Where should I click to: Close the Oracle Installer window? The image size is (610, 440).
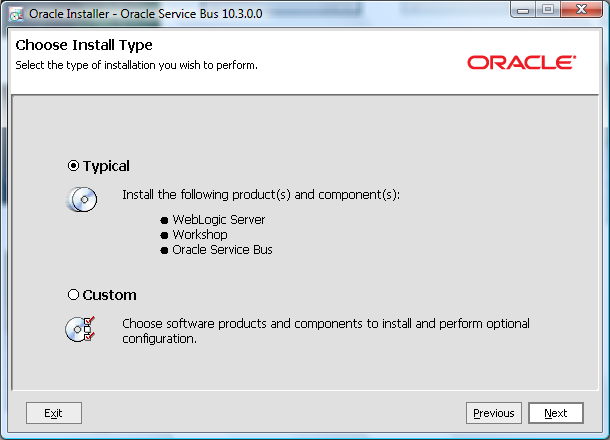click(x=581, y=10)
